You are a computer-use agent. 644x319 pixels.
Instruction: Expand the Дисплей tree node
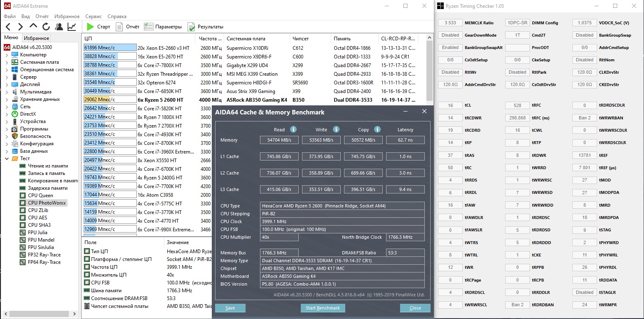coord(7,84)
